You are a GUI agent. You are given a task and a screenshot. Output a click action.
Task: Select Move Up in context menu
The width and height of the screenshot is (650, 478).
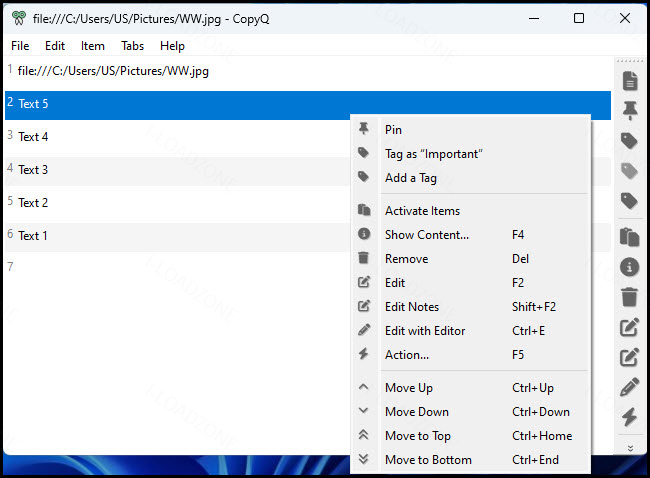click(470, 388)
